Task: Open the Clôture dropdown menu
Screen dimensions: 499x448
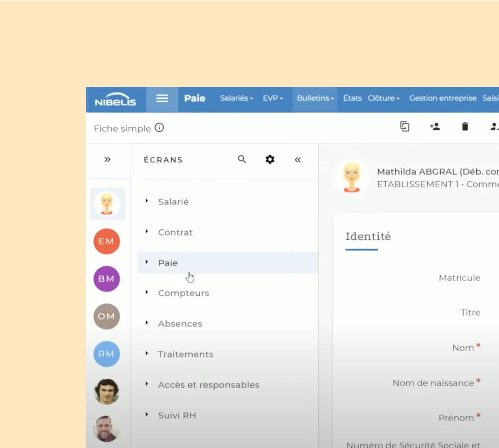Action: [x=383, y=99]
